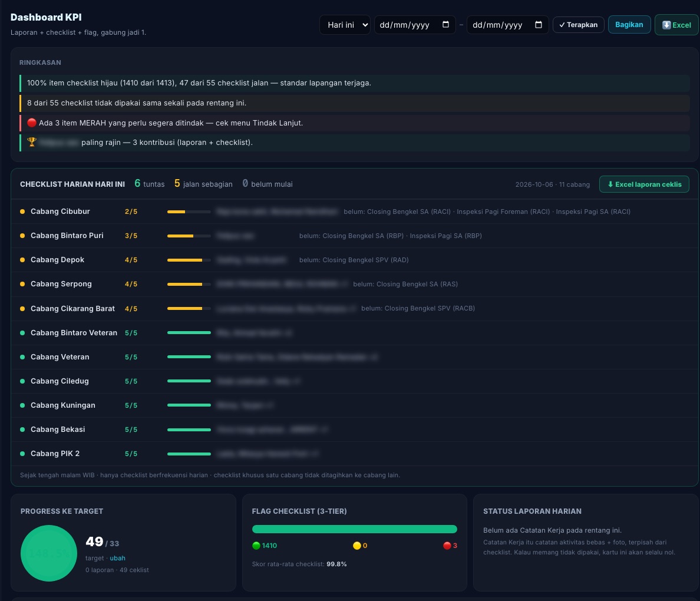Select the Cabang Bintaro Puri row

[354, 236]
